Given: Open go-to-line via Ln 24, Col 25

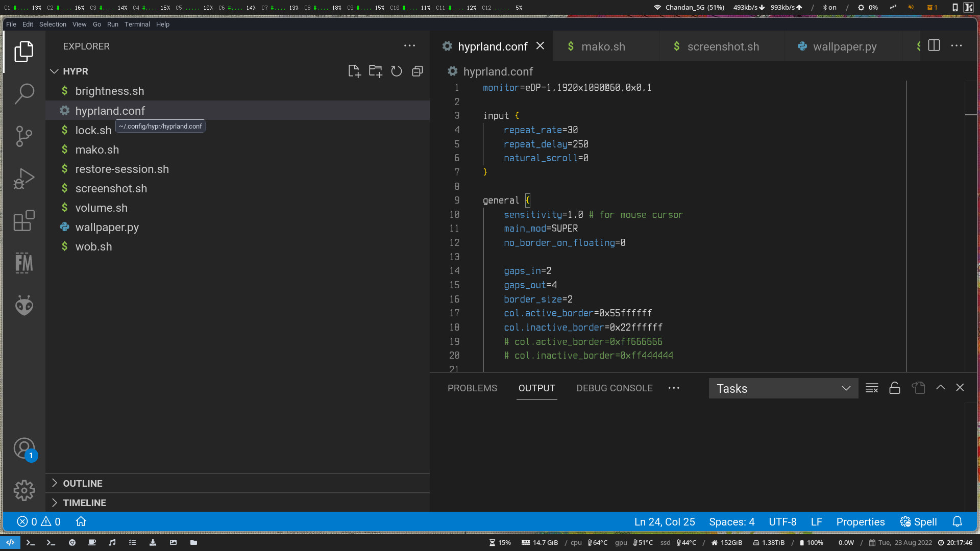Looking at the screenshot, I should coord(665,521).
